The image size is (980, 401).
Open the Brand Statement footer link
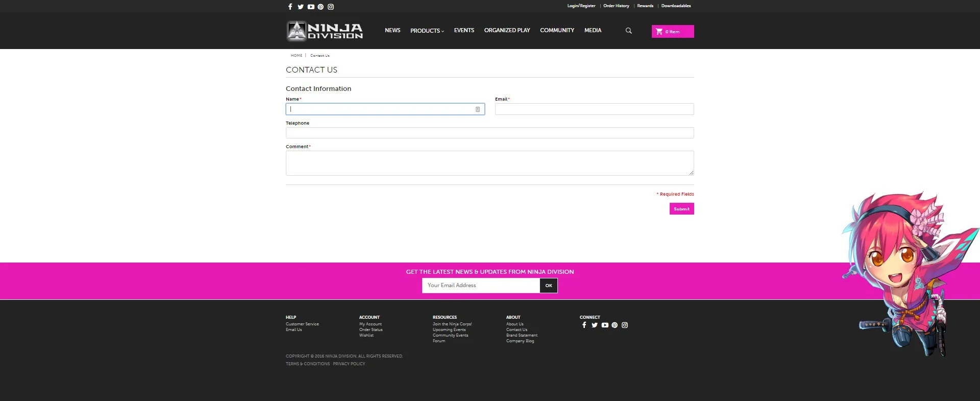coord(522,336)
